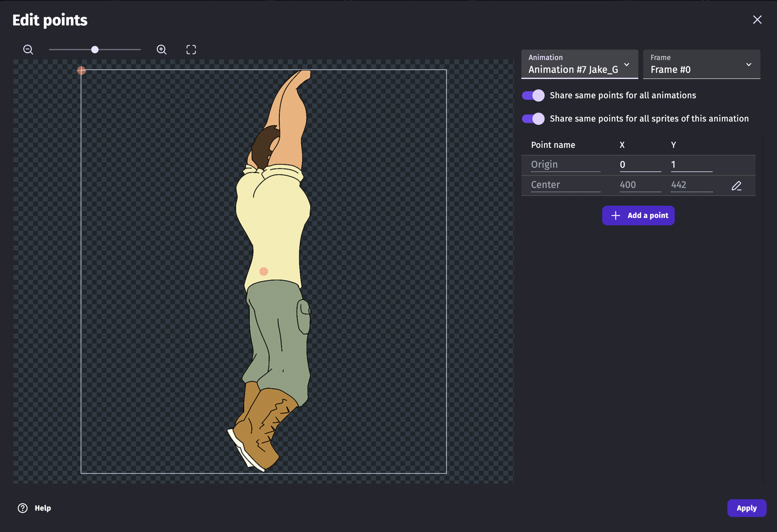
Task: Click the Center point name field
Action: point(565,185)
